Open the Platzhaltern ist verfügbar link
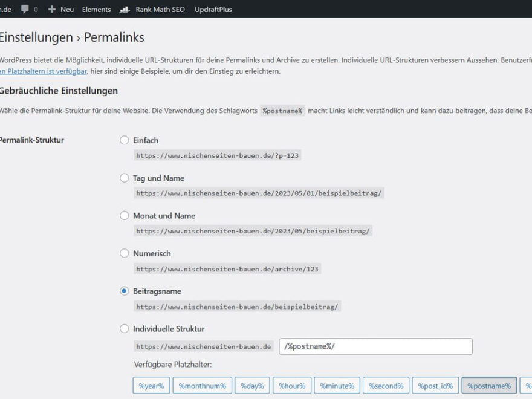Image resolution: width=532 pixels, height=399 pixels. 44,71
